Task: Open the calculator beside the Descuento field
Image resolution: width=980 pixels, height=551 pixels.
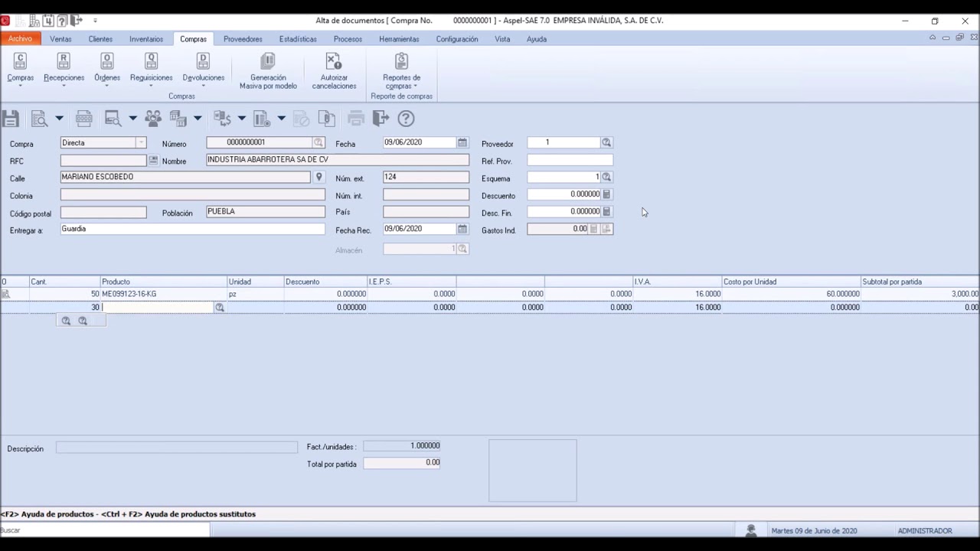Action: (x=606, y=194)
